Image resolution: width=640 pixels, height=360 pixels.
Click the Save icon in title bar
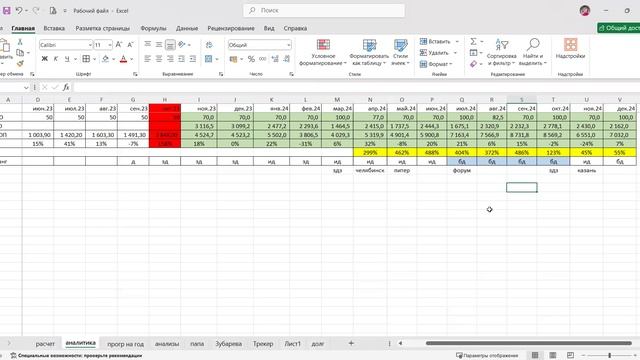coord(7,11)
